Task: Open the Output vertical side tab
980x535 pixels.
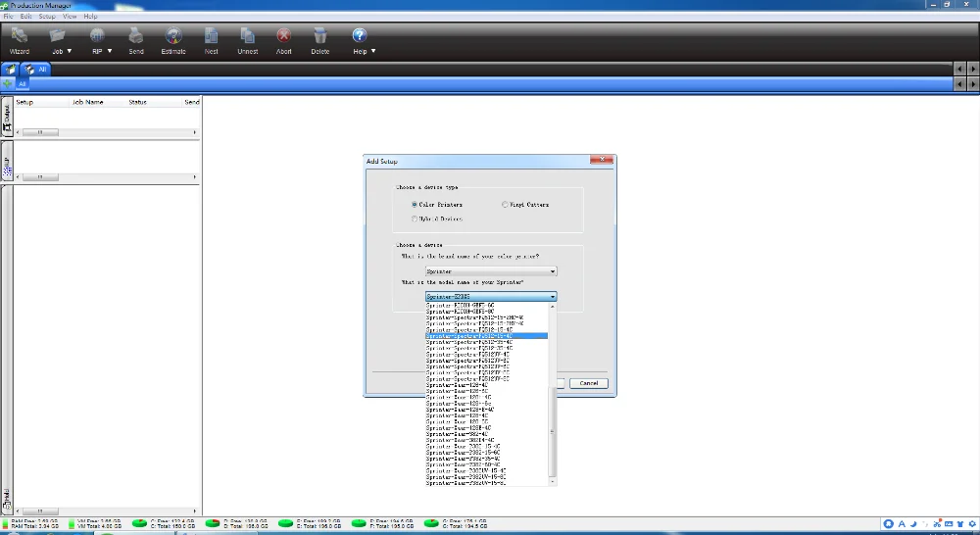Action: [7, 118]
